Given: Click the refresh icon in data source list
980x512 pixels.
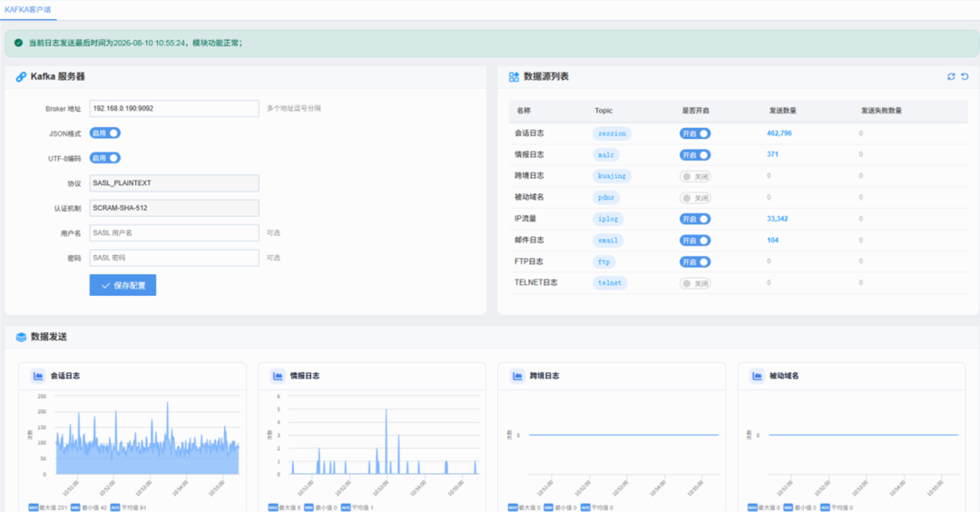Looking at the screenshot, I should tap(951, 76).
